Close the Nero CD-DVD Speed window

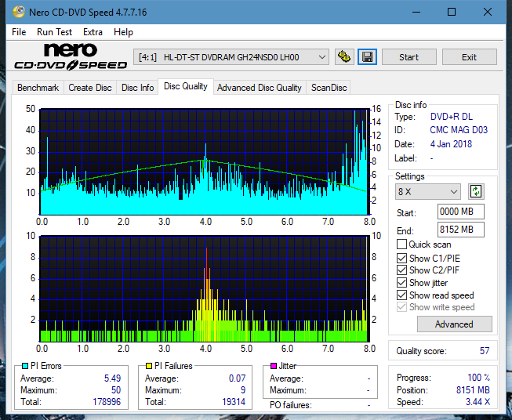pyautogui.click(x=488, y=12)
